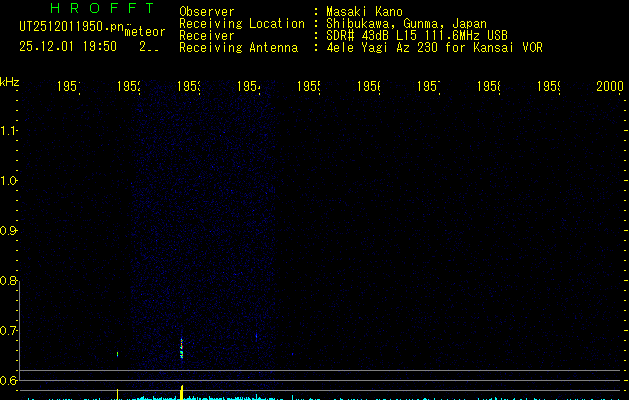629x400 pixels.
Task: Click the meteor label under the filename
Action: (142, 32)
